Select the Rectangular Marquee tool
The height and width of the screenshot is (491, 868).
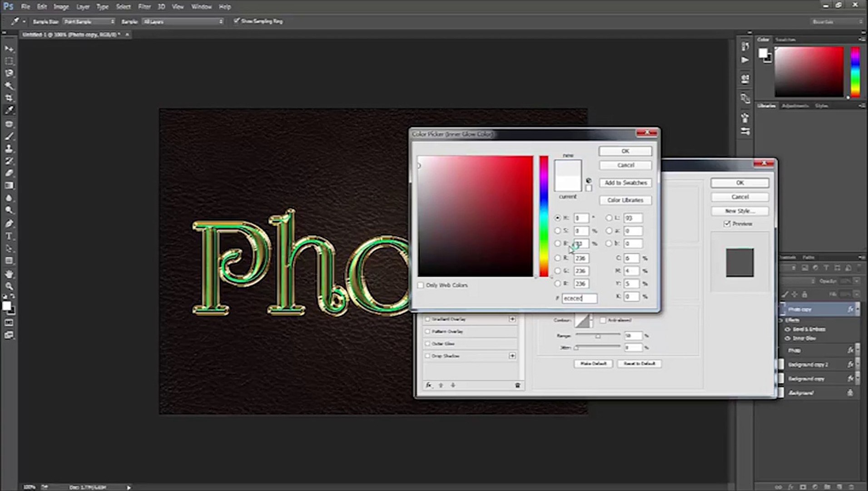(x=9, y=61)
